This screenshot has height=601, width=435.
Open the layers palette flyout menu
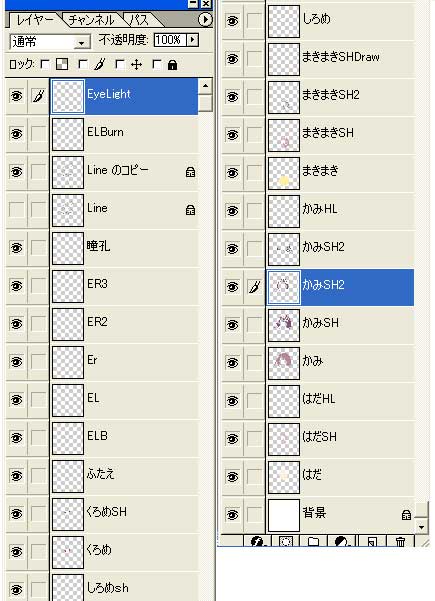205,19
